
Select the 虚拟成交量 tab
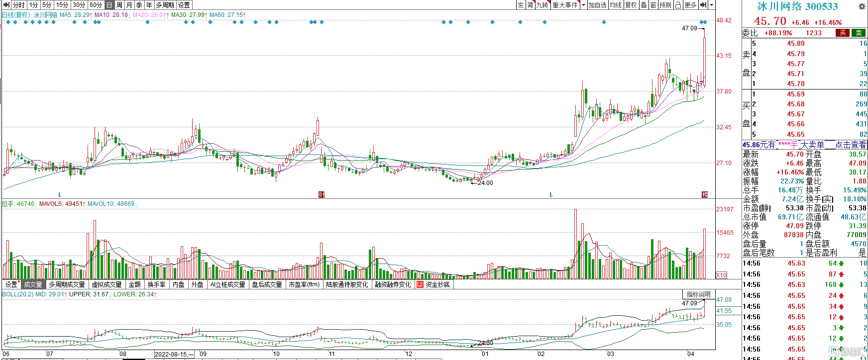(107, 284)
